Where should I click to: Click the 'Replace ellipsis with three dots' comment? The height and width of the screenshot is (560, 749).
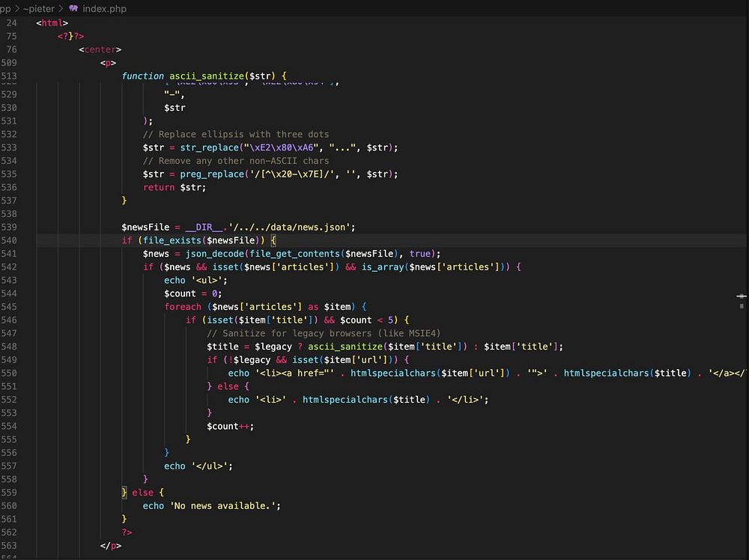point(235,135)
